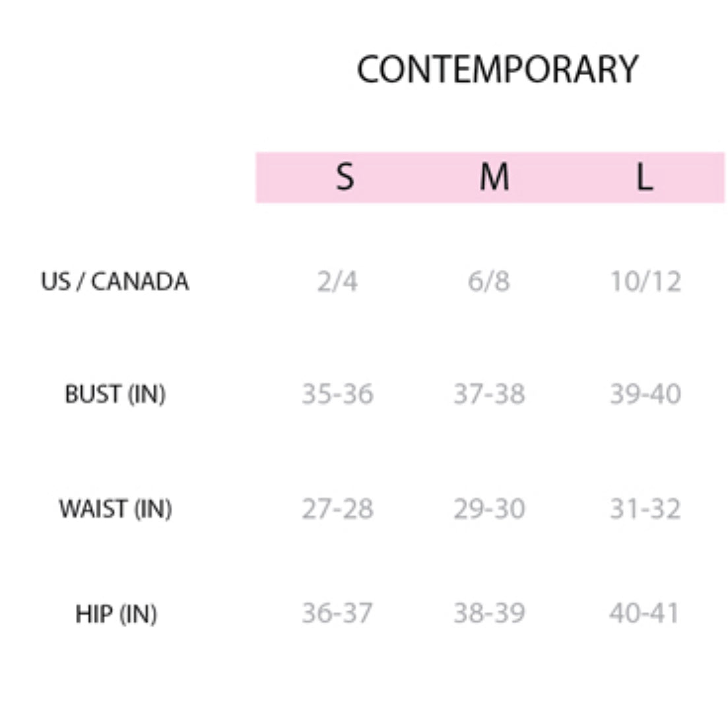Click bust measurement 39-40
728x711 pixels.
point(645,394)
